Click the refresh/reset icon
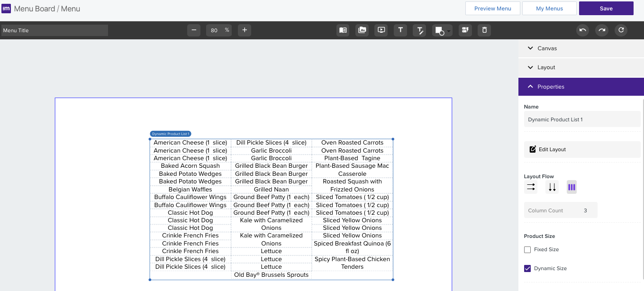This screenshot has height=291, width=644. pyautogui.click(x=621, y=30)
